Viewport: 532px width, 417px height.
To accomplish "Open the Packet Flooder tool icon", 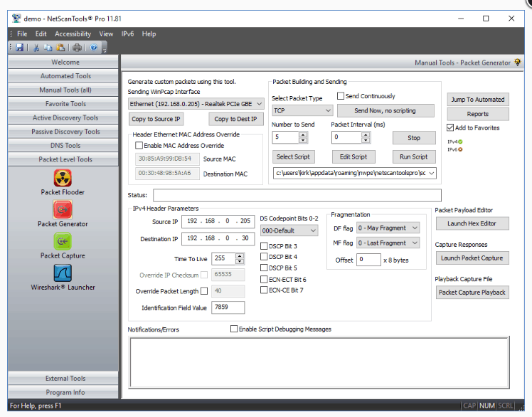I will coord(63,178).
